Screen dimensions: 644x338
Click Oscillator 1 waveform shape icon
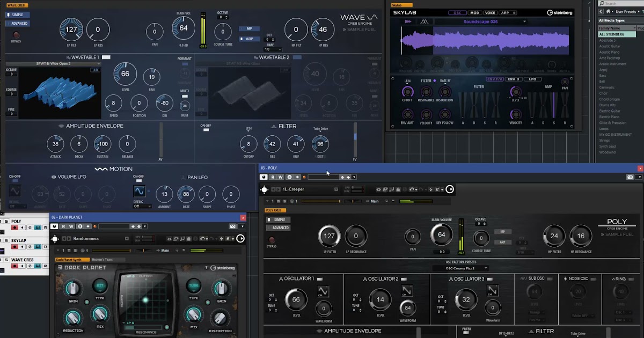[323, 291]
